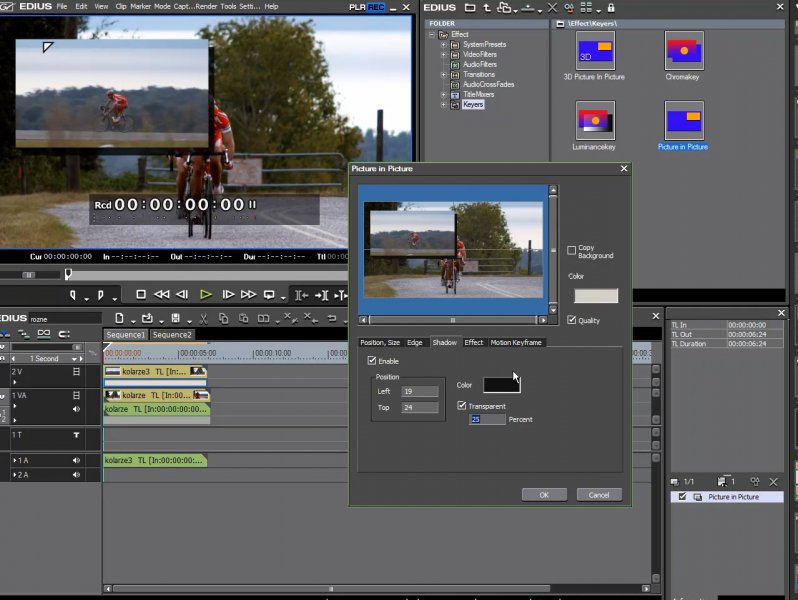Enable the Copy Background checkbox

(571, 250)
